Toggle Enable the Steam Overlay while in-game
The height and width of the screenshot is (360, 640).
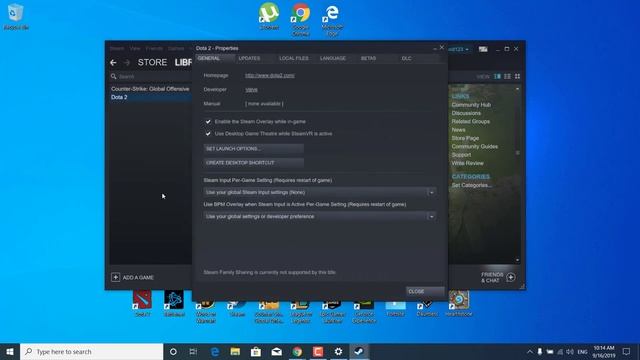(x=208, y=122)
